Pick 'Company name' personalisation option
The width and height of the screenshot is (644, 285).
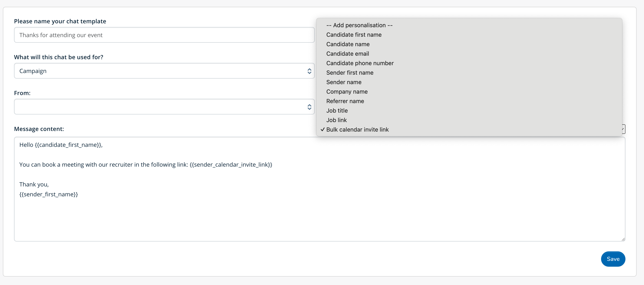pos(347,92)
